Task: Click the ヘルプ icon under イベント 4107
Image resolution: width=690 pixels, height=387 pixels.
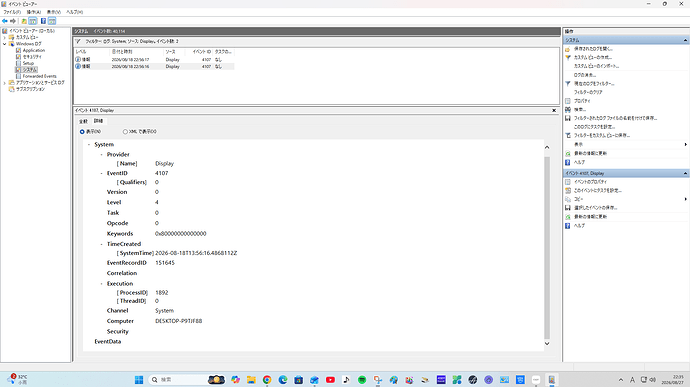Action: point(568,226)
